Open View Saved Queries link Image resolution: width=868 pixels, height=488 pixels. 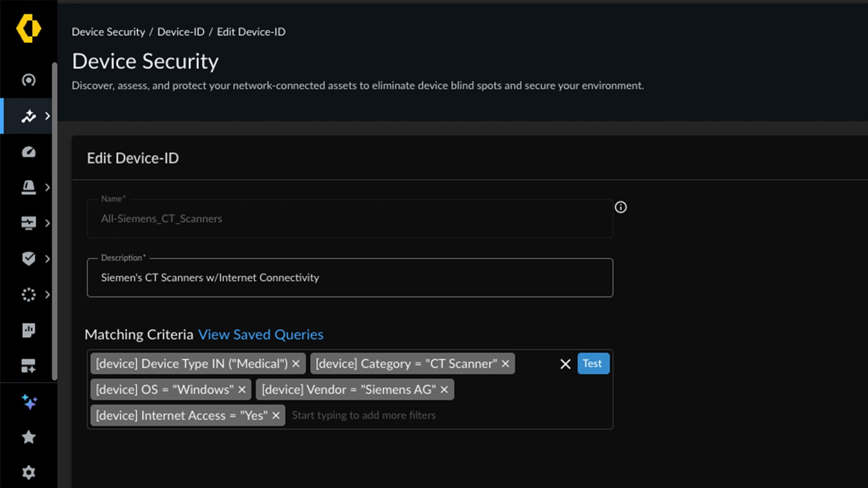tap(260, 335)
